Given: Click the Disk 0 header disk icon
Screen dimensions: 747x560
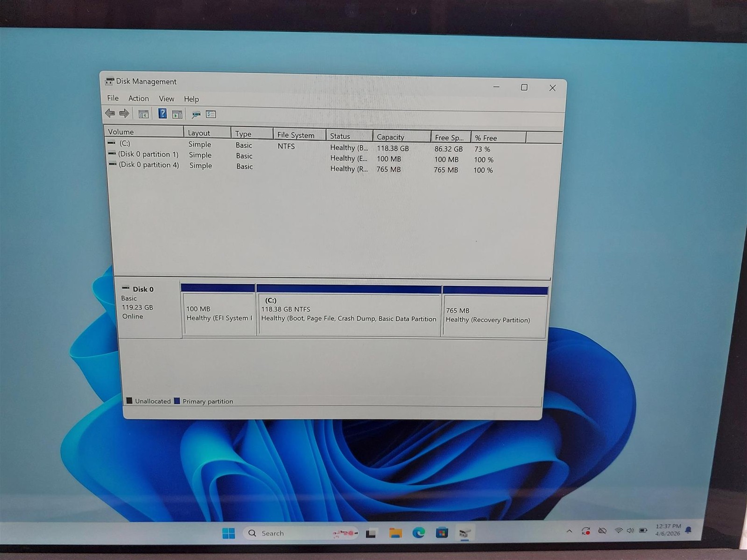Looking at the screenshot, I should tap(126, 288).
